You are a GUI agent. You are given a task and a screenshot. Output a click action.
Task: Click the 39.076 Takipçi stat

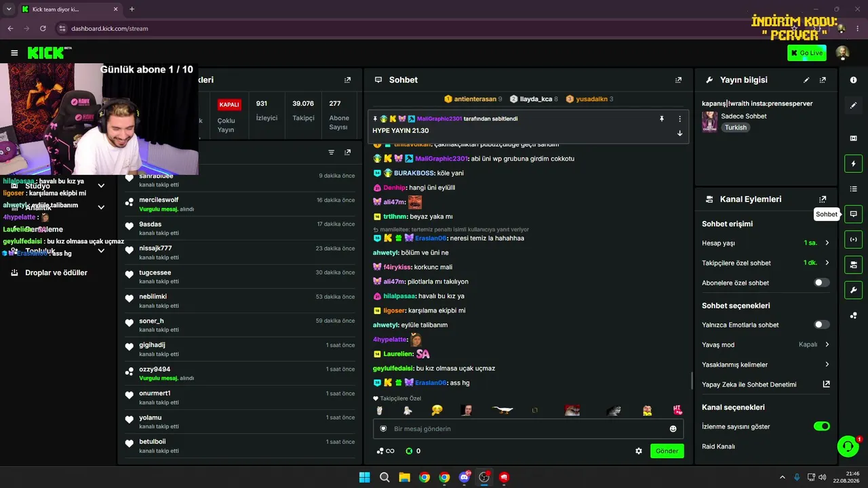pyautogui.click(x=303, y=111)
